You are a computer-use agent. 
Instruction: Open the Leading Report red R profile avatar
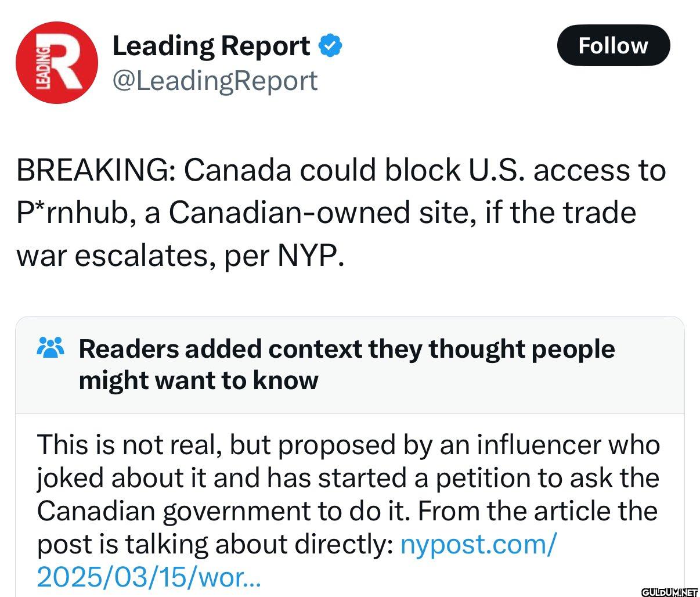tap(56, 63)
